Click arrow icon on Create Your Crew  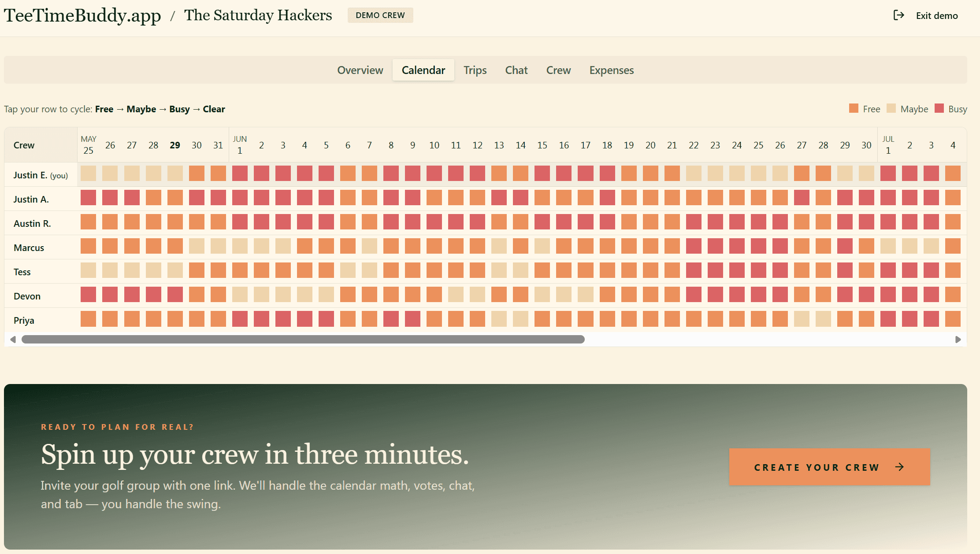[900, 467]
